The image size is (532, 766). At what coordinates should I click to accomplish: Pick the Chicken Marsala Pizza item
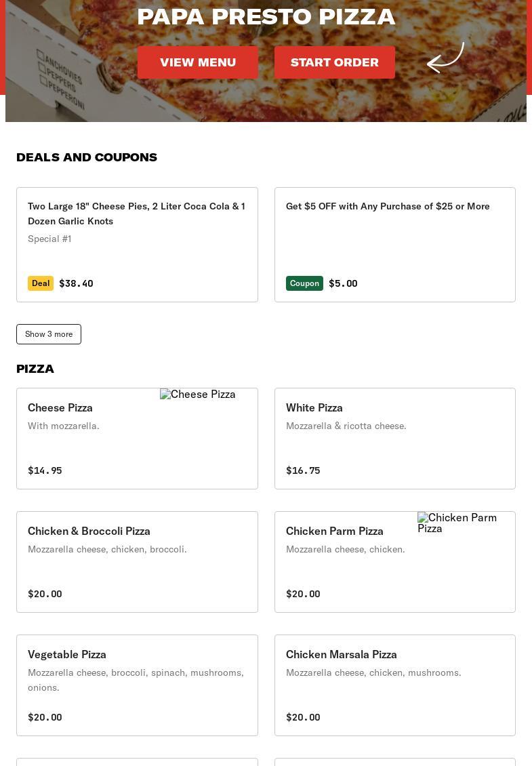coord(342,654)
